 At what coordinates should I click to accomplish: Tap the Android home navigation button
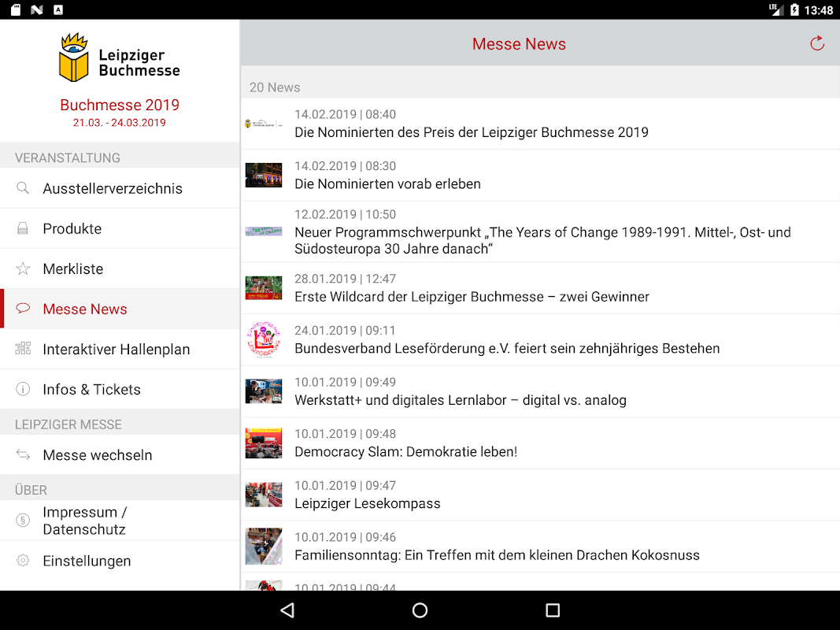(420, 610)
